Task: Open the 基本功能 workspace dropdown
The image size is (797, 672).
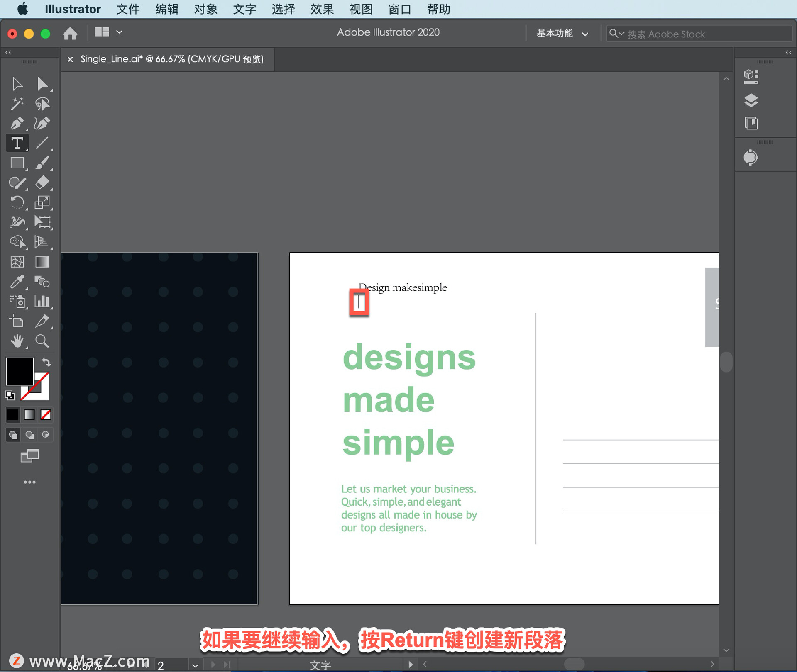Action: click(562, 34)
